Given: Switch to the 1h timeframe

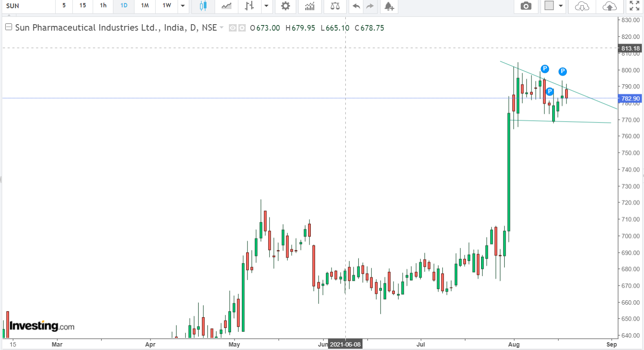Looking at the screenshot, I should 103,6.
